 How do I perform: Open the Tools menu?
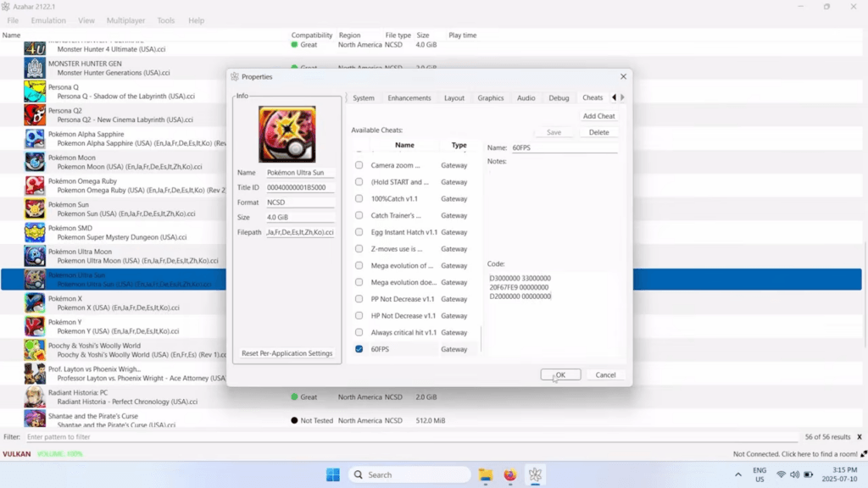click(x=165, y=20)
